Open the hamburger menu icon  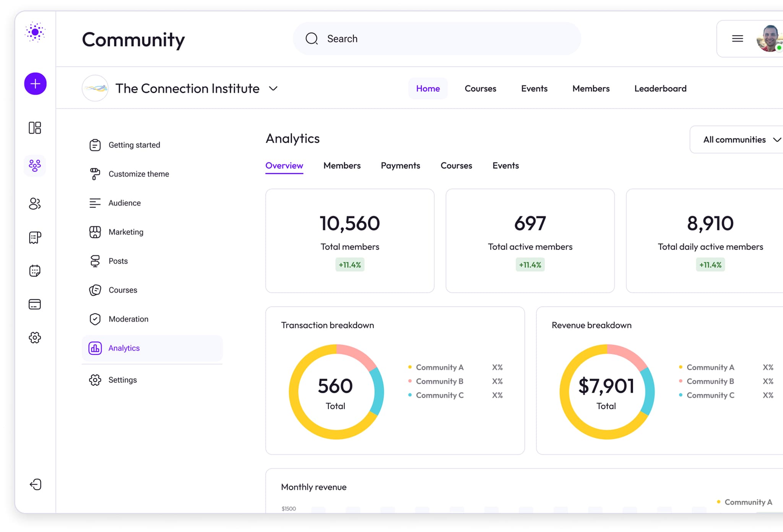click(x=738, y=39)
